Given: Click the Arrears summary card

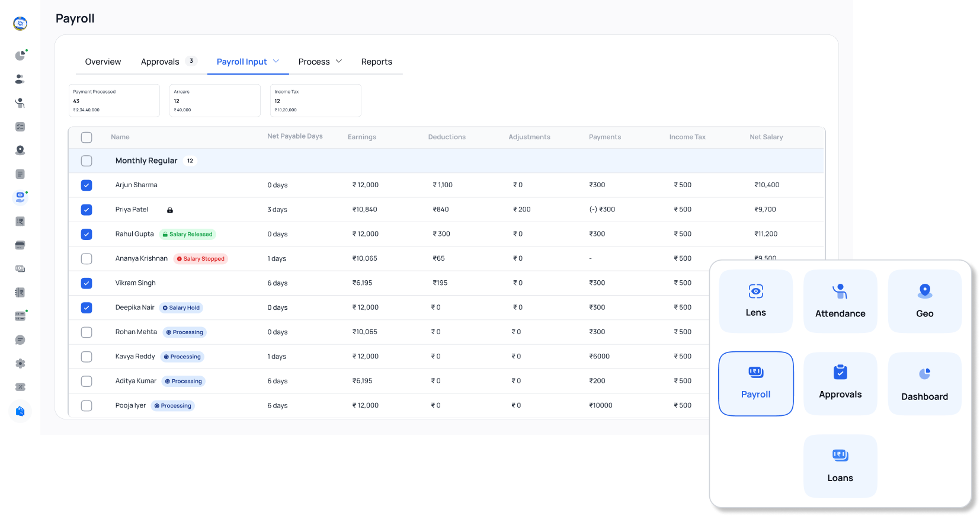Looking at the screenshot, I should (215, 101).
